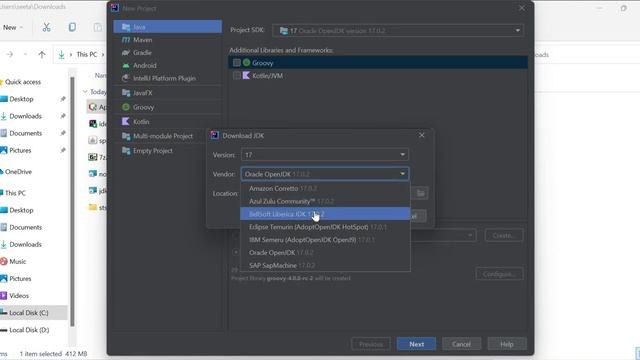Click the Kotlin logo icon in sidebar
The width and height of the screenshot is (640, 360).
pos(126,122)
